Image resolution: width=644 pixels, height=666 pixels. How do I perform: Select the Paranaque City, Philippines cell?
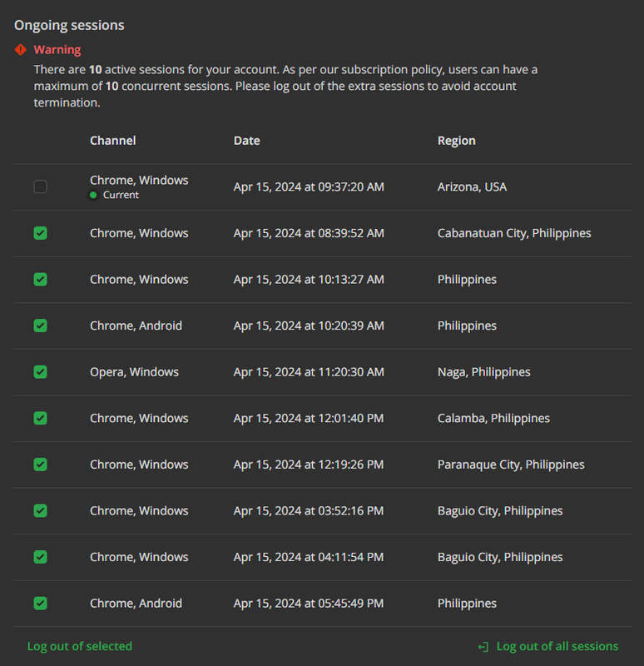(511, 465)
